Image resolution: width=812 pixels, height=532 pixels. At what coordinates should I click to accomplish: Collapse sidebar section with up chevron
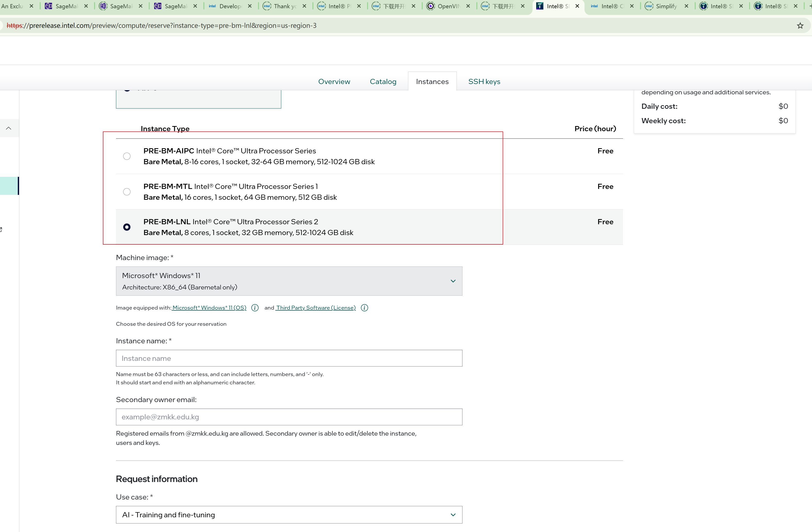[9, 128]
